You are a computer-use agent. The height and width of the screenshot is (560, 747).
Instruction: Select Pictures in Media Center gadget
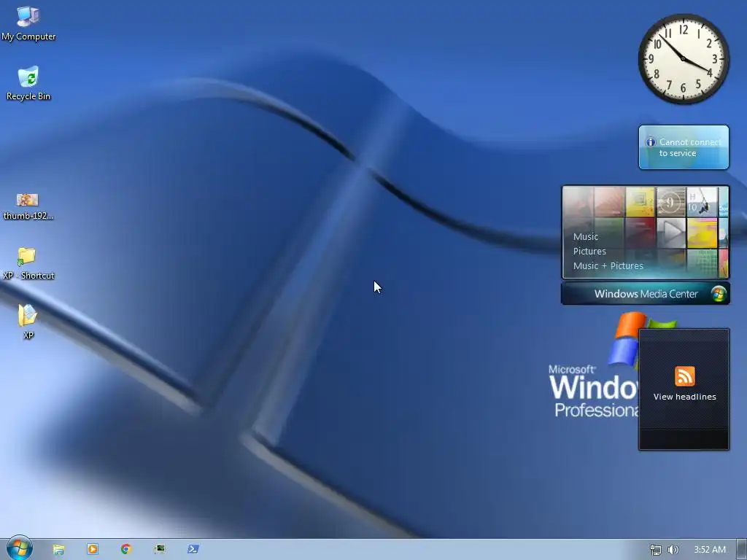click(x=589, y=252)
